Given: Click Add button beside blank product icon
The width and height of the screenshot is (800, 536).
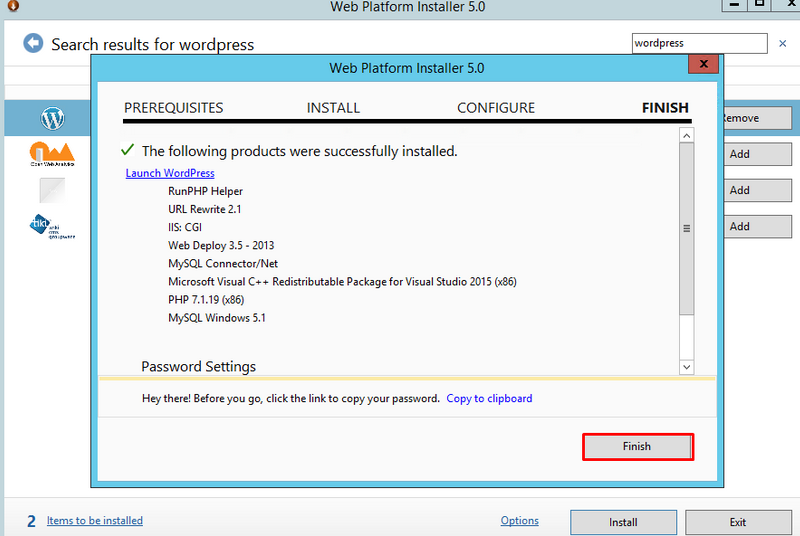Looking at the screenshot, I should tap(758, 190).
